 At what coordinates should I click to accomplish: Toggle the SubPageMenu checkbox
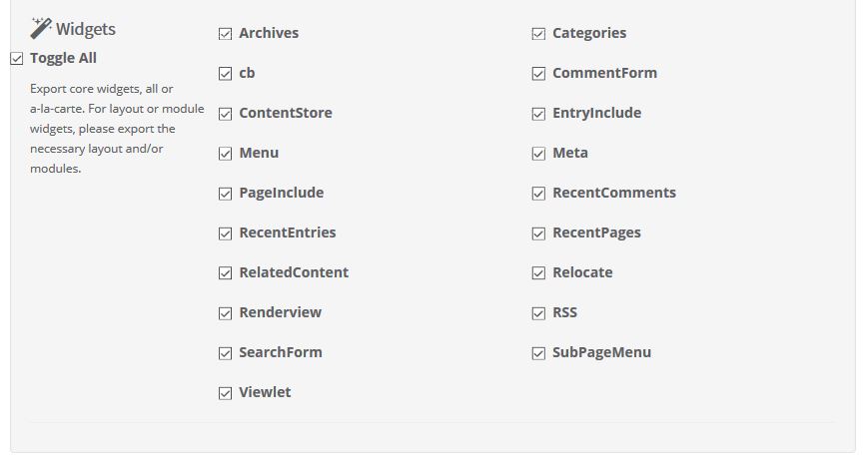[x=539, y=353]
